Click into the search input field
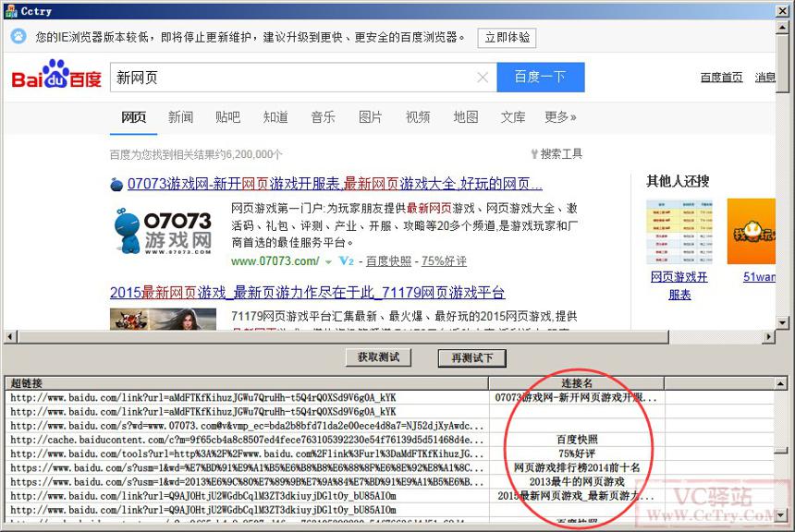Image resolution: width=795 pixels, height=532 pixels. point(294,77)
